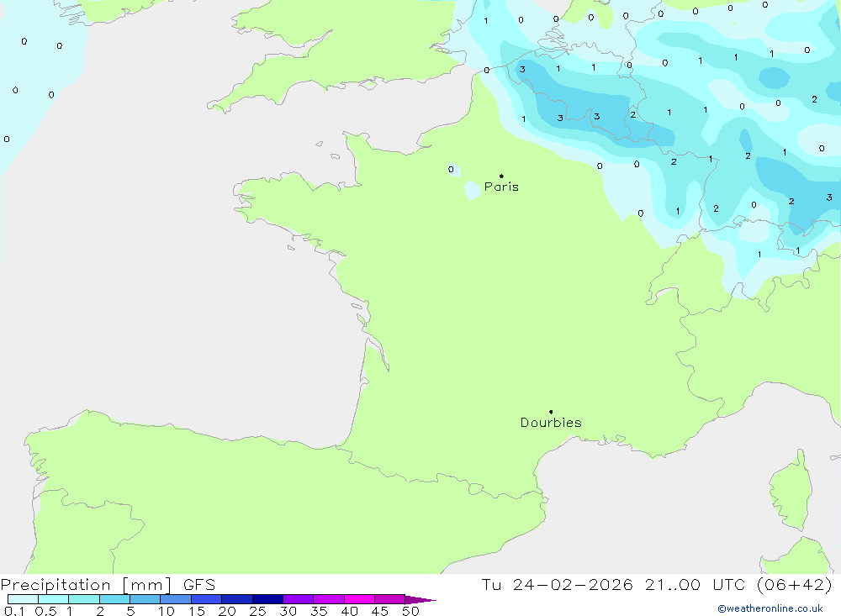
Task: Click the legend value 30
Action: tap(288, 611)
